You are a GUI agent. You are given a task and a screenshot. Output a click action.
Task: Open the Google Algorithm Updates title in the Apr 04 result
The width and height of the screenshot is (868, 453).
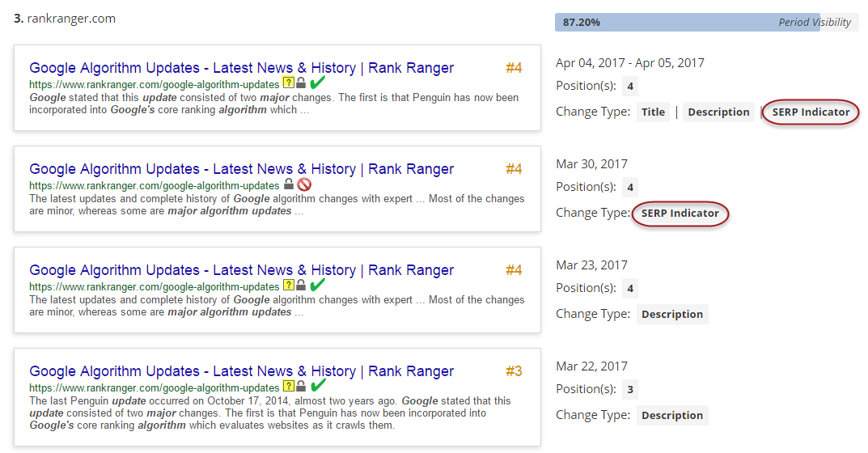coord(241,68)
